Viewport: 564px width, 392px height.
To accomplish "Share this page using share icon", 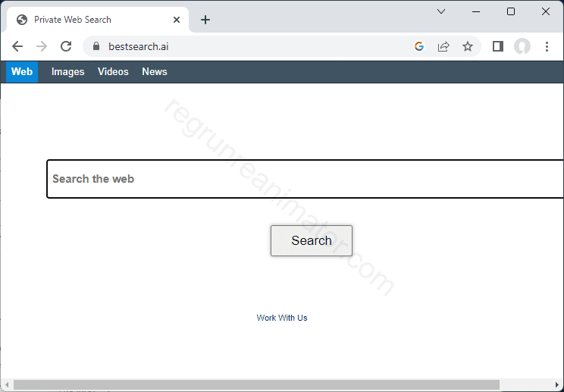I will (x=443, y=46).
